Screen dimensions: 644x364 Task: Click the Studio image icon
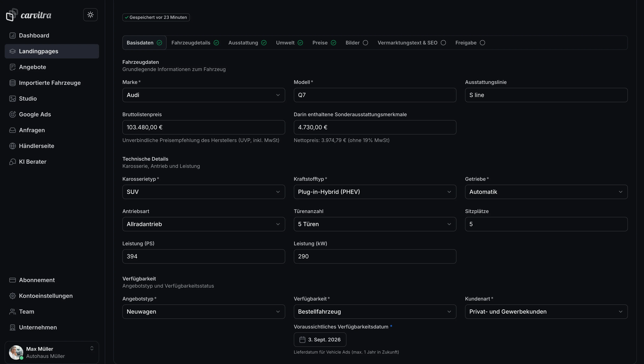tap(13, 98)
